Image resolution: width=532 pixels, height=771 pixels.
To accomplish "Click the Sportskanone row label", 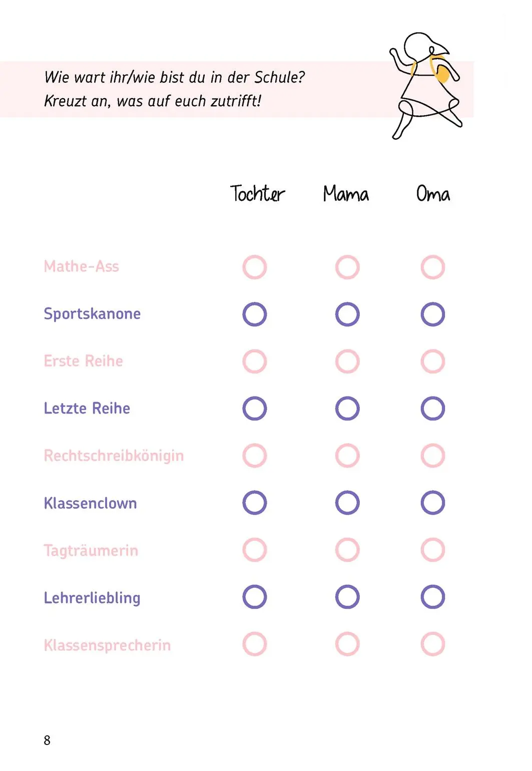I will [x=92, y=314].
